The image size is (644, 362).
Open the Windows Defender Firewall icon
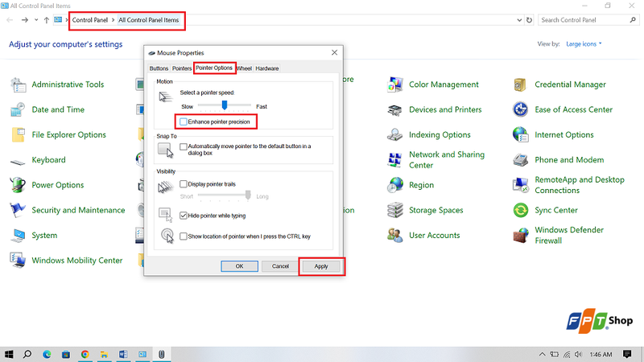point(520,236)
